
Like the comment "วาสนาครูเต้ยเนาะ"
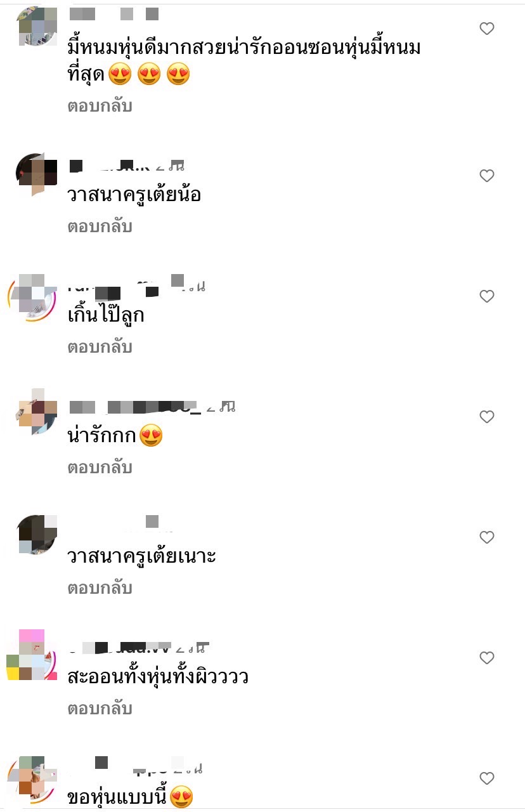tap(486, 537)
